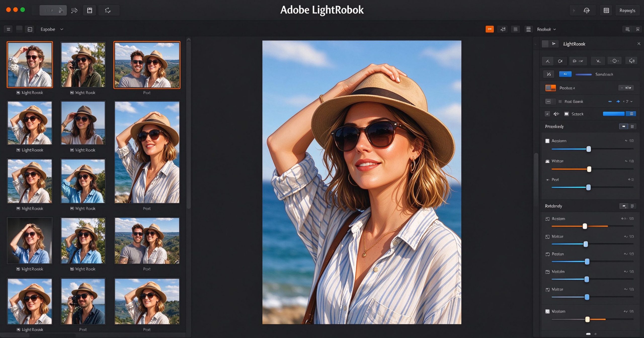Switch Rntdnrely section to list view
Viewport: 644px width, 338px height.
pyautogui.click(x=632, y=206)
